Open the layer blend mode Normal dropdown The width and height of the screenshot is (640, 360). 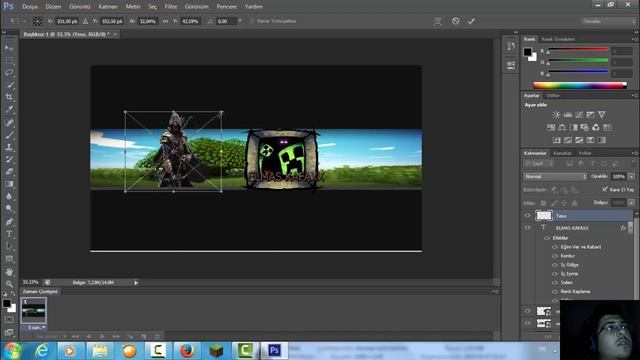pos(555,176)
